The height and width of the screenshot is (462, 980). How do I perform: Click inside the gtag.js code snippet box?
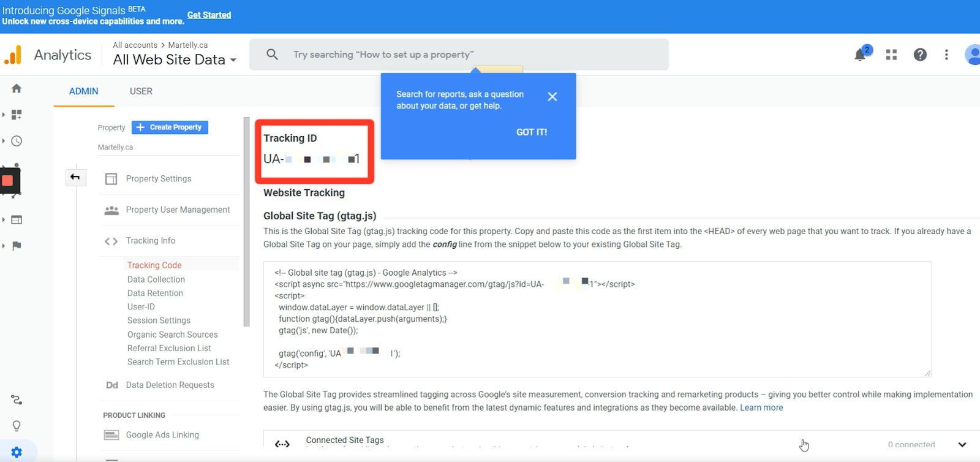coord(597,319)
